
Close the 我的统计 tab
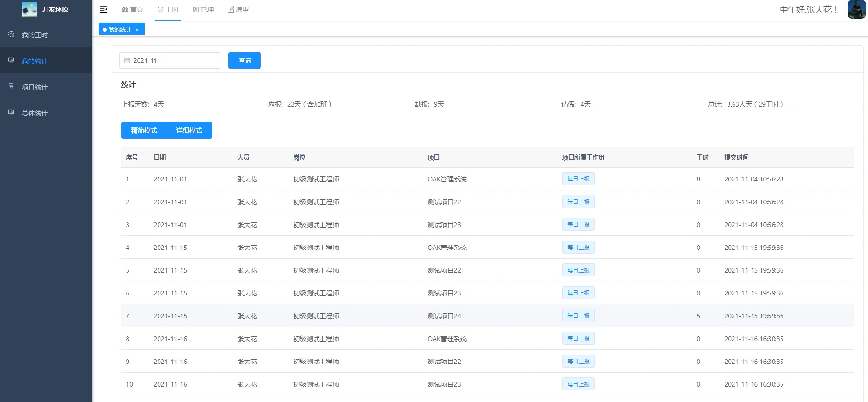coord(137,30)
